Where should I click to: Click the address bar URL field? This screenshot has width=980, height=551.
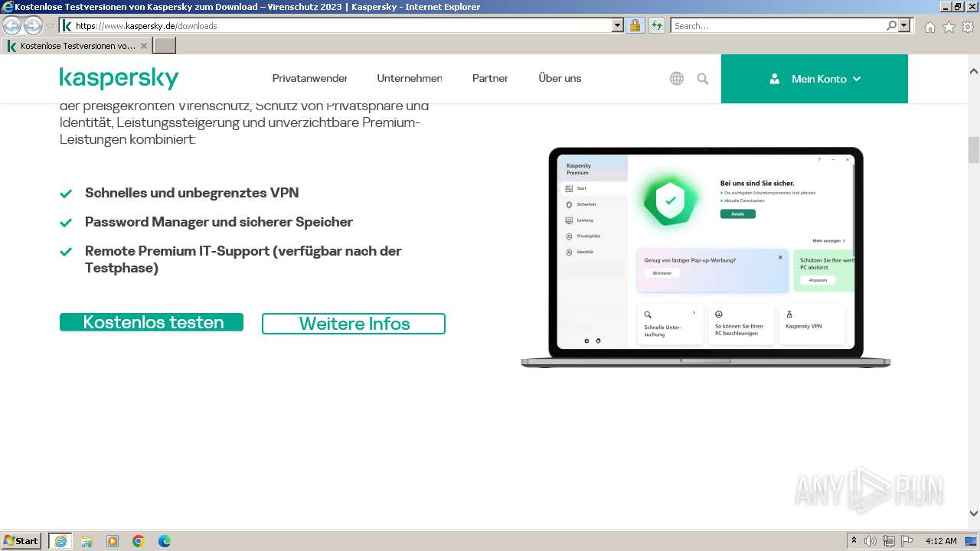click(341, 25)
